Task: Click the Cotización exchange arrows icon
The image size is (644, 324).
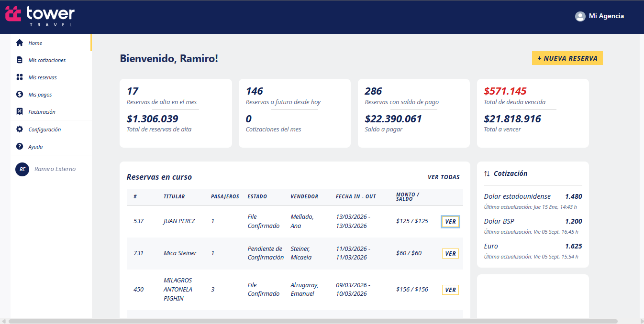Action: coord(487,174)
